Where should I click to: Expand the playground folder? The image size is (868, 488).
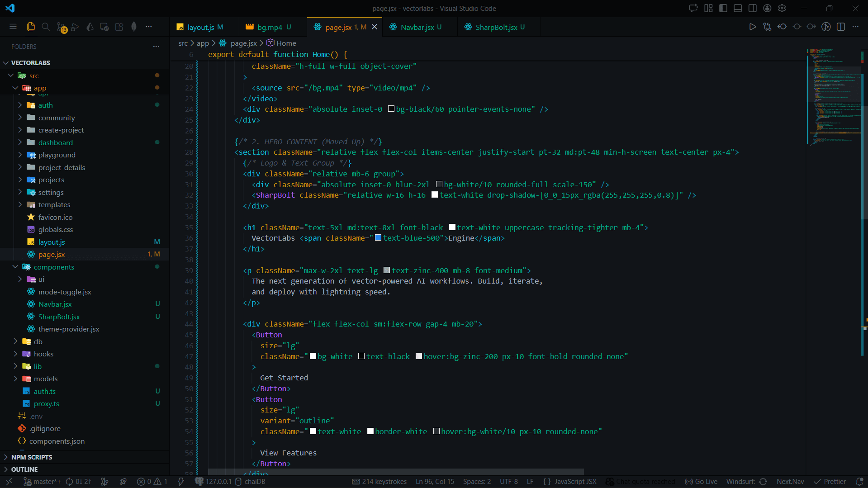click(20, 155)
